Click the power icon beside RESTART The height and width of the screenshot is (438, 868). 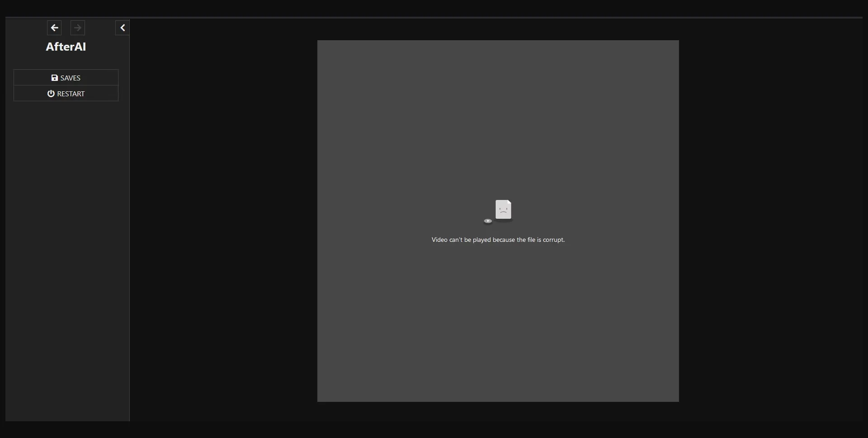click(x=51, y=94)
